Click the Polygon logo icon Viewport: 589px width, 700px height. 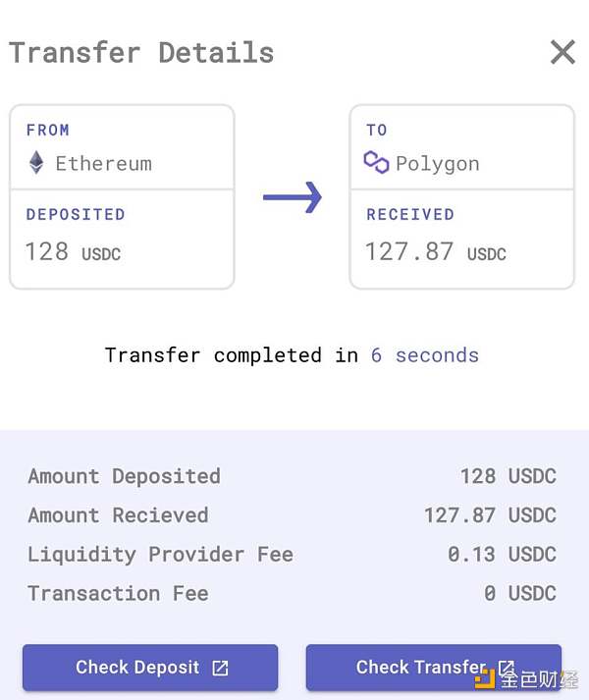point(376,163)
